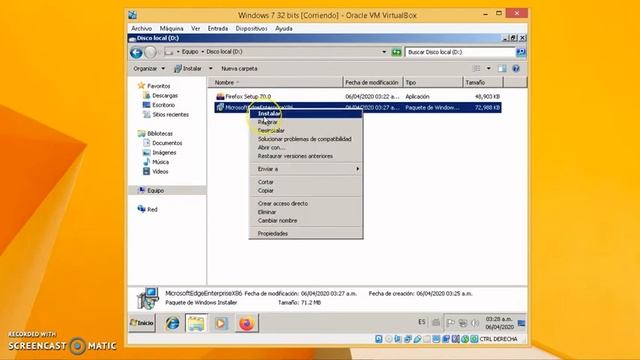Click the volume speaker tray icon
The height and width of the screenshot is (360, 640).
[x=475, y=323]
